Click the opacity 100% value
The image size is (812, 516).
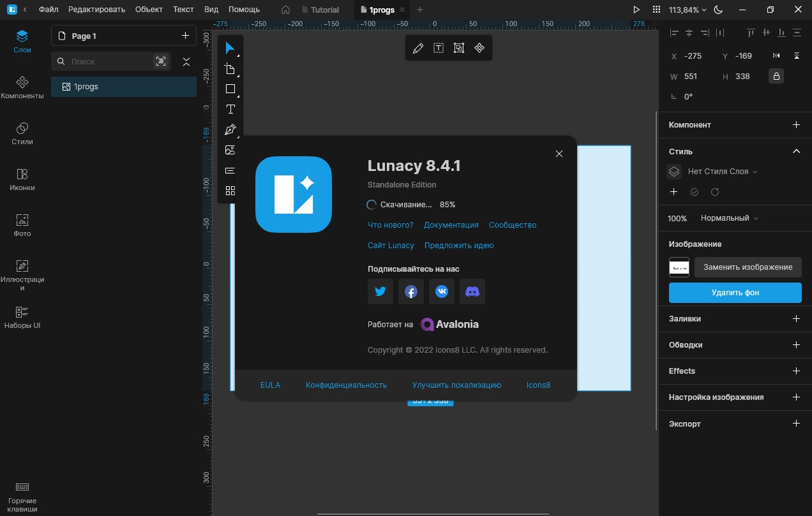click(x=677, y=218)
